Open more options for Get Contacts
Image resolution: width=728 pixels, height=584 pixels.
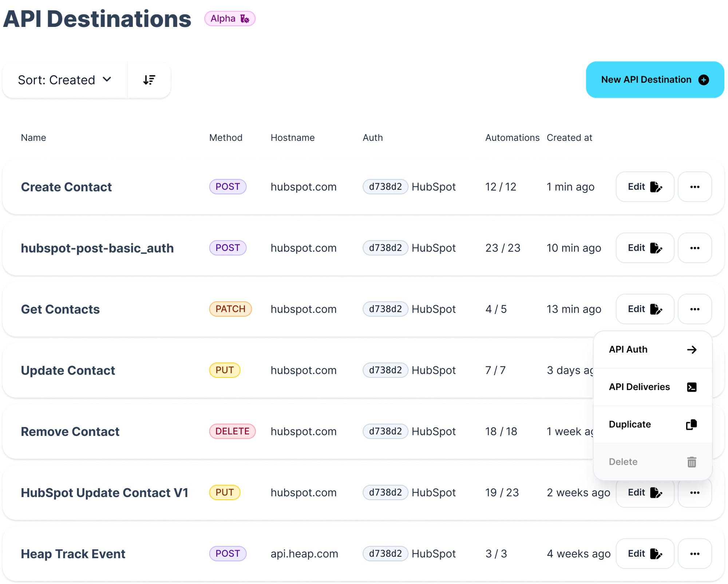click(x=695, y=309)
